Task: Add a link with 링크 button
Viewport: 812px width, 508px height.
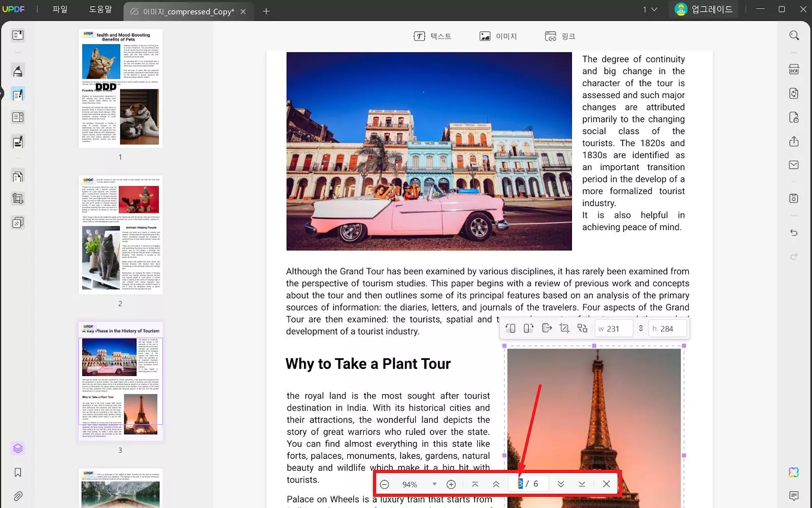Action: coord(560,36)
